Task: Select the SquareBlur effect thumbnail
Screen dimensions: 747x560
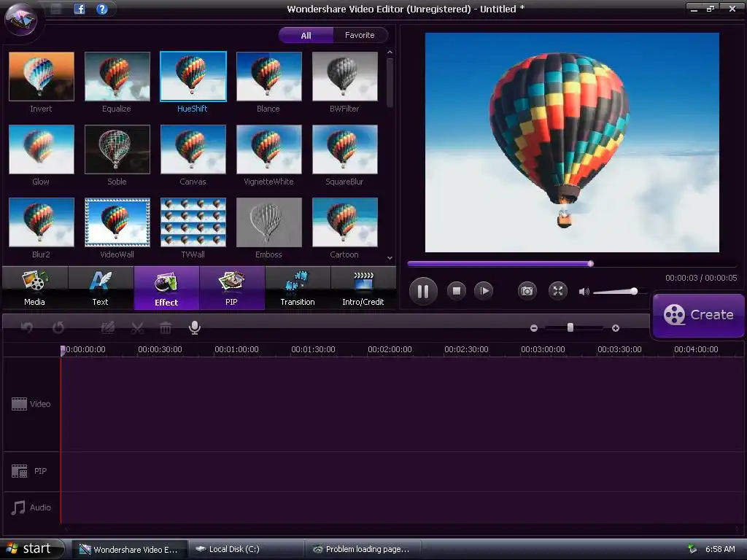Action: (345, 149)
